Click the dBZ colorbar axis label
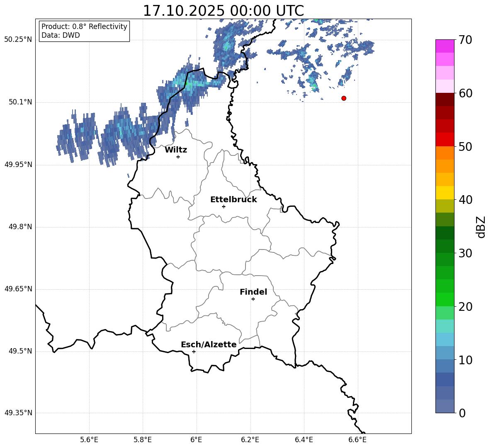The image size is (491, 448). point(480,227)
